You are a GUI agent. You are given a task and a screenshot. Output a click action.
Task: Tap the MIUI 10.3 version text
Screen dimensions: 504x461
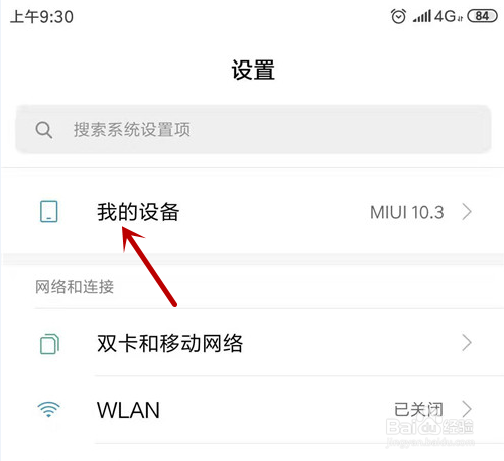pos(407,212)
